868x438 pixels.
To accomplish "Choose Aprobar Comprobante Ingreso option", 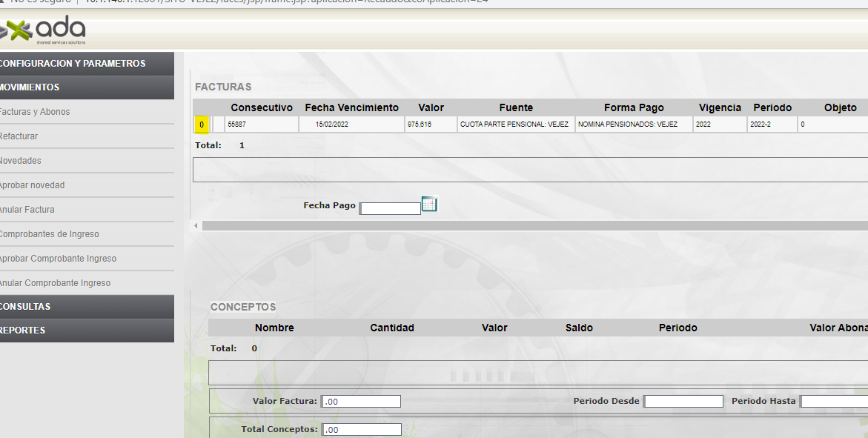I will 58,259.
